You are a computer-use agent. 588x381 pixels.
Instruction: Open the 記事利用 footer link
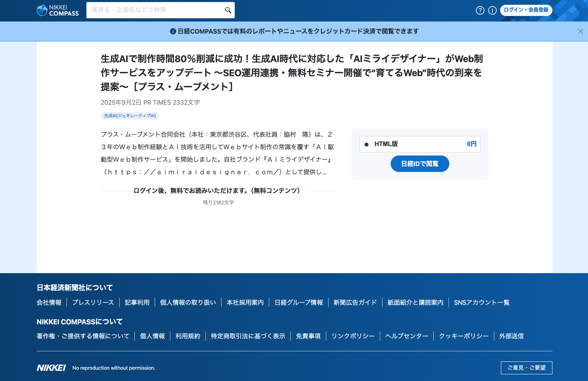coord(137,302)
